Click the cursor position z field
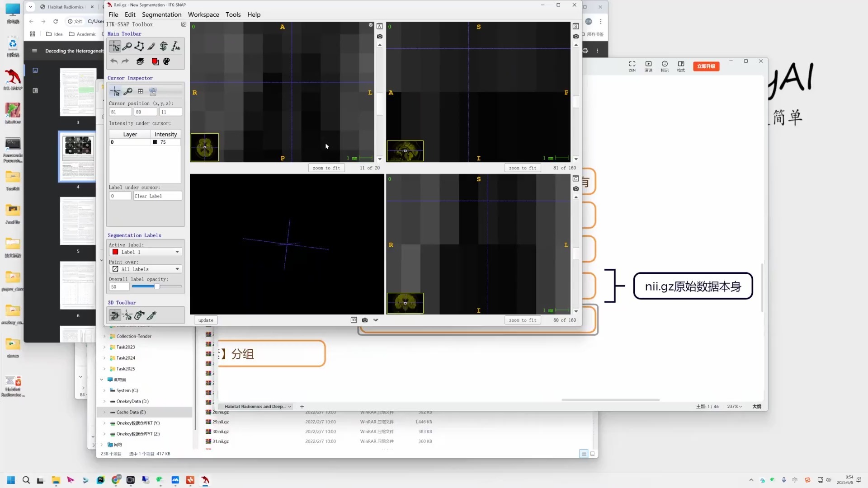This screenshot has height=488, width=868. [x=170, y=112]
